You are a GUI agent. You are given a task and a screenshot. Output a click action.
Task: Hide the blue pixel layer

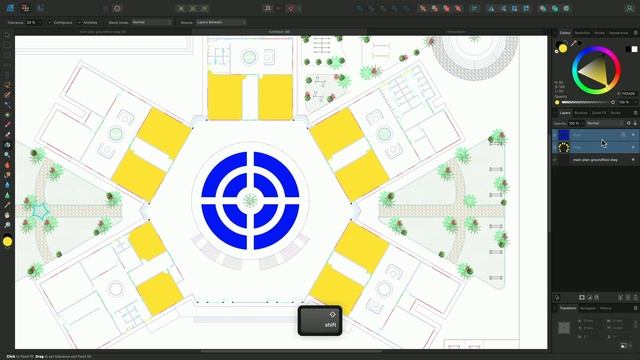click(x=633, y=135)
